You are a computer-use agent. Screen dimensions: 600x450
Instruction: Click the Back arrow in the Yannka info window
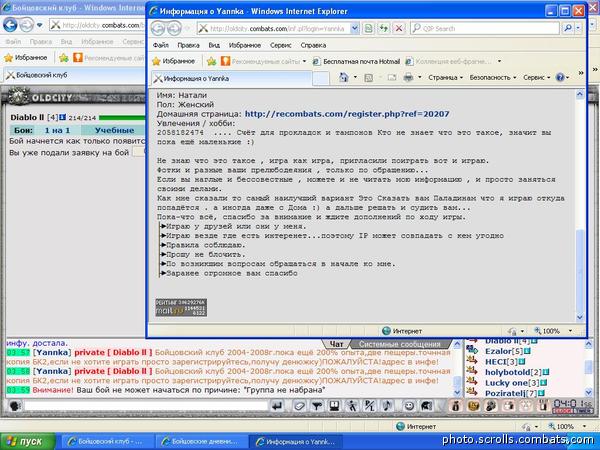[x=158, y=28]
